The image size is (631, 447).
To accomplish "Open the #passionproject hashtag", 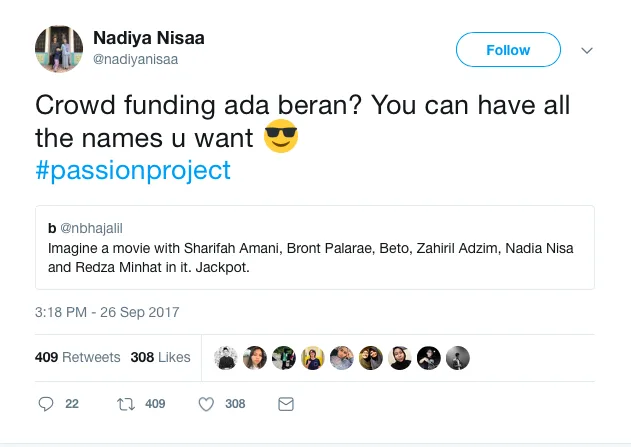I will (x=133, y=170).
